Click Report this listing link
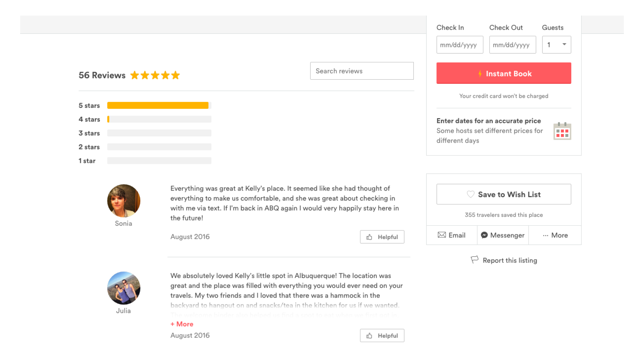This screenshot has height=362, width=644. (x=510, y=260)
